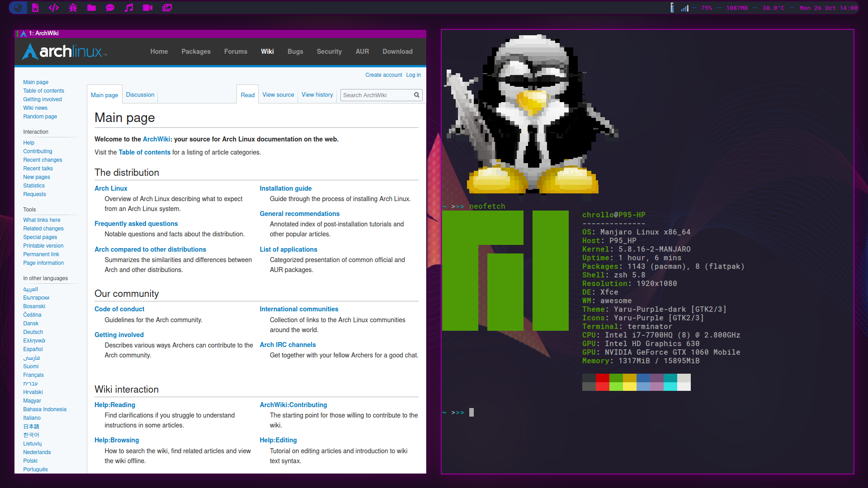Open the List of applications link
The height and width of the screenshot is (488, 868).
(288, 249)
